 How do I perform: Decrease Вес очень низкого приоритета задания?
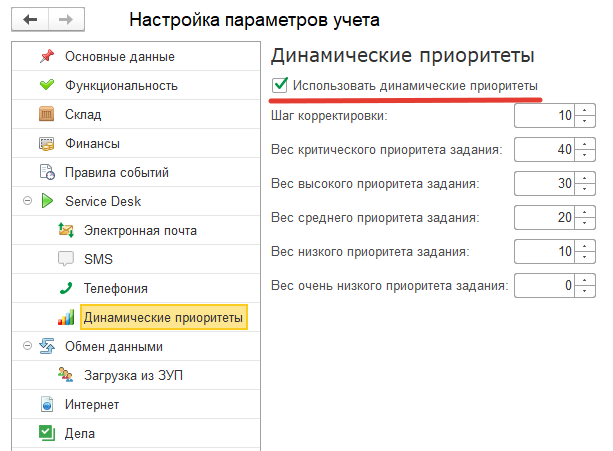(585, 291)
